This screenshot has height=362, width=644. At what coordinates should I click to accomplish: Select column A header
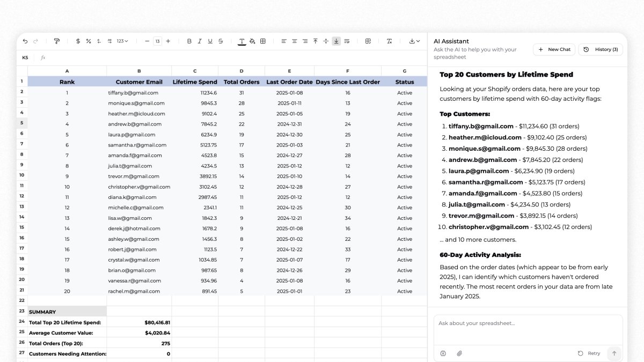click(x=67, y=71)
